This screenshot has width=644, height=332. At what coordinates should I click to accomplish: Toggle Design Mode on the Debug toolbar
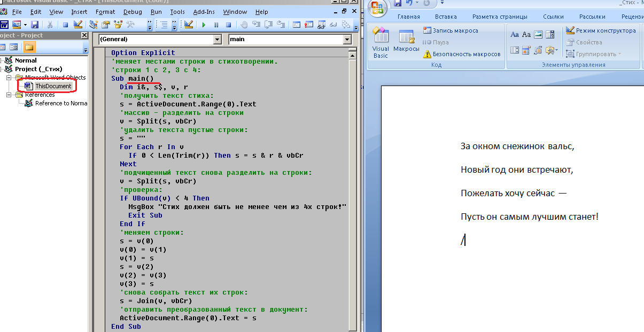pyautogui.click(x=188, y=25)
